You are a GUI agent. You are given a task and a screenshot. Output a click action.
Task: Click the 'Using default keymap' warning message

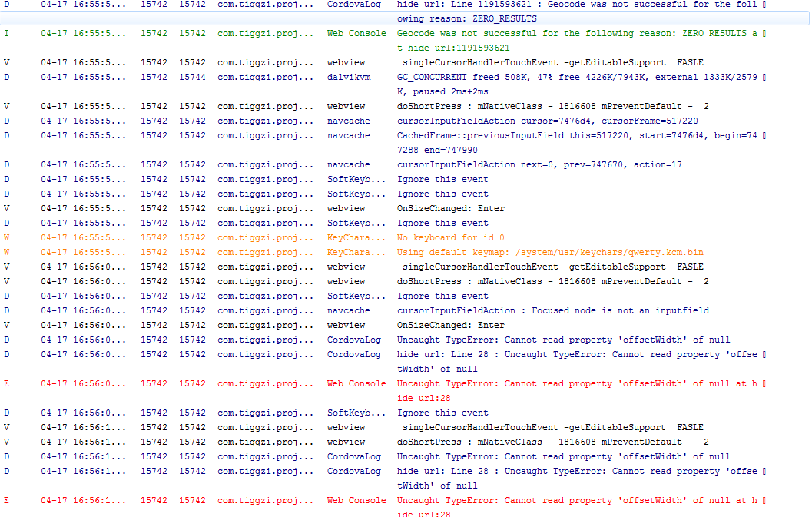click(549, 252)
